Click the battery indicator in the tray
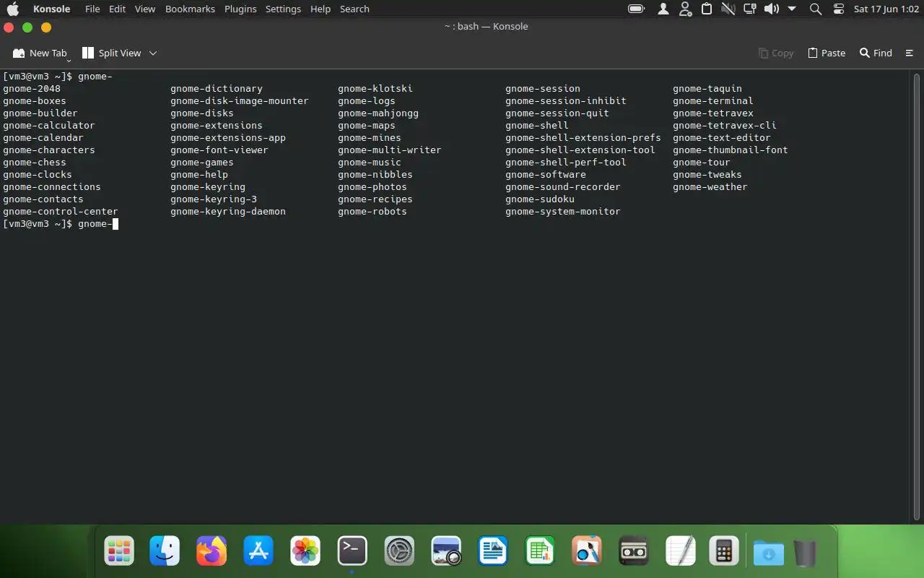This screenshot has height=578, width=924. [636, 9]
